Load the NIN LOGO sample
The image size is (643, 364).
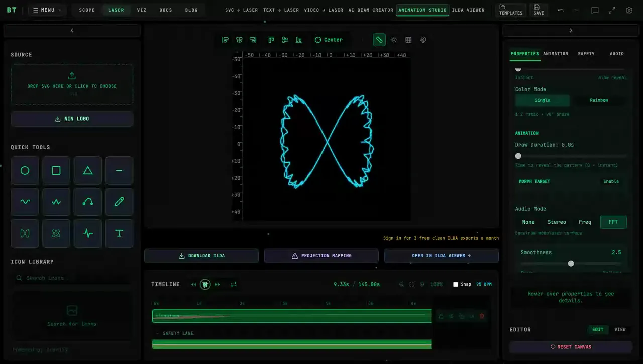(x=72, y=119)
